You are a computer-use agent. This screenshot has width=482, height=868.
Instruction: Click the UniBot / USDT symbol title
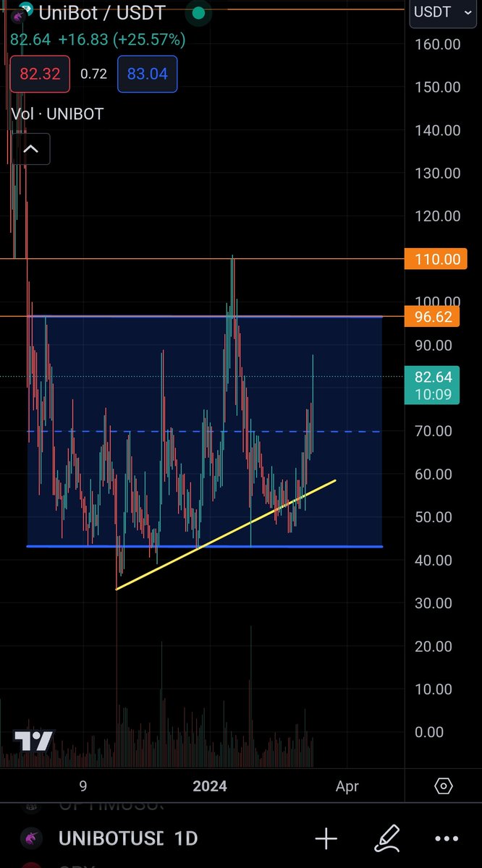pos(101,12)
